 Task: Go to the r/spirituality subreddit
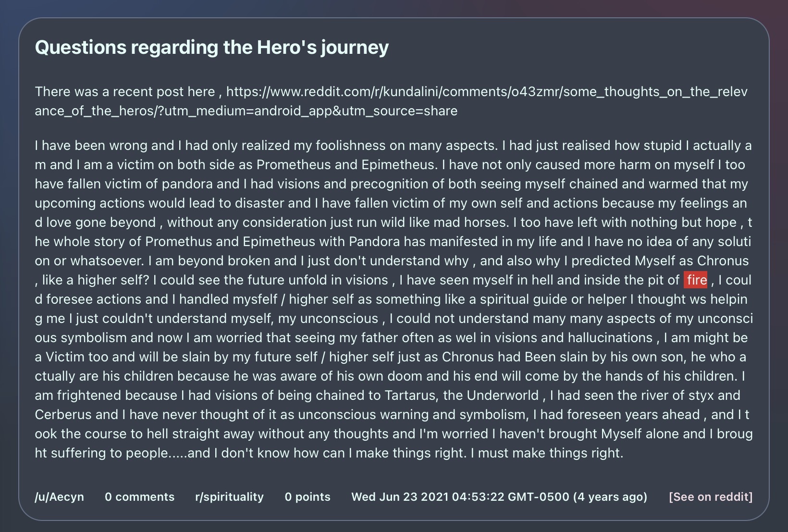[229, 496]
